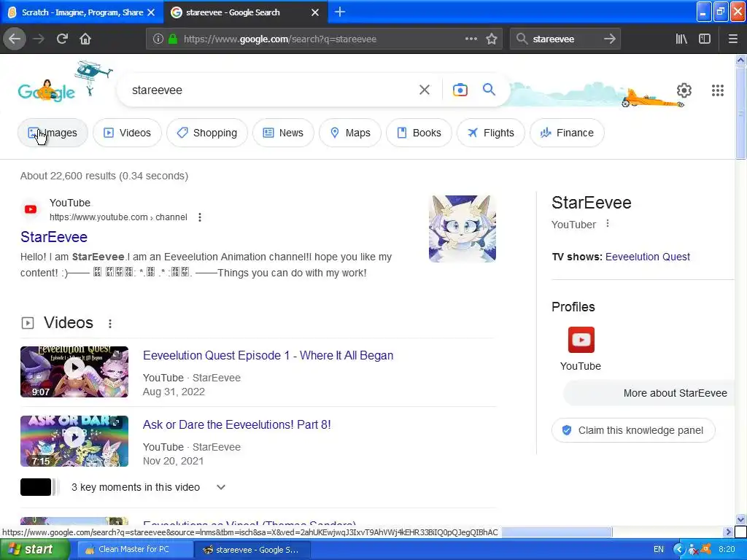Click the green padlock security icon

coord(173,39)
